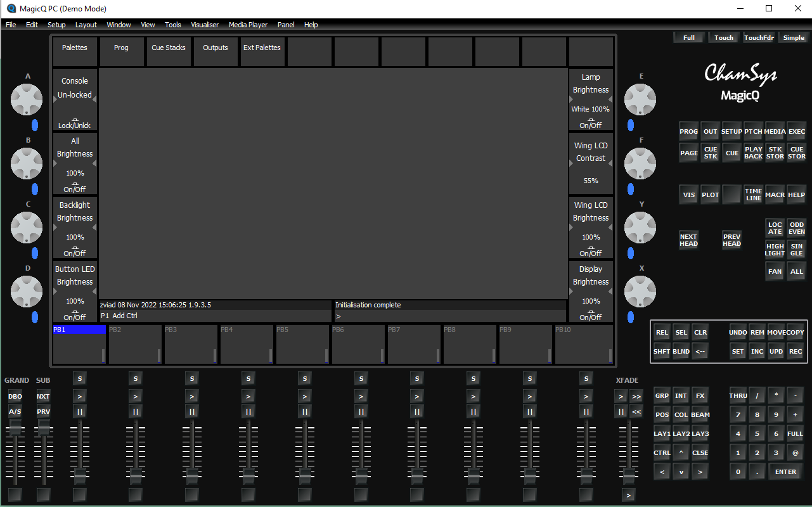The width and height of the screenshot is (812, 507).
Task: Click the BEAM button
Action: (700, 414)
